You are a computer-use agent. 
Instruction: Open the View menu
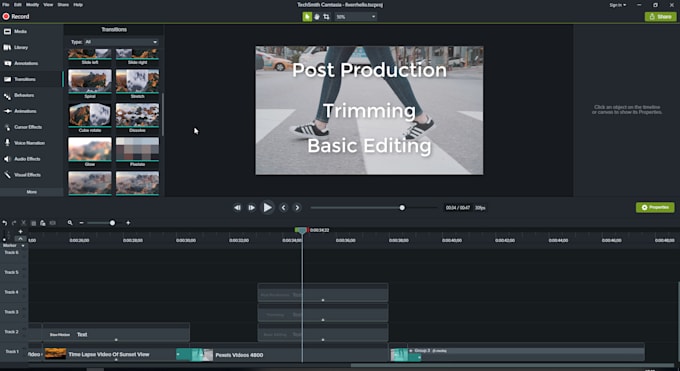pos(48,5)
